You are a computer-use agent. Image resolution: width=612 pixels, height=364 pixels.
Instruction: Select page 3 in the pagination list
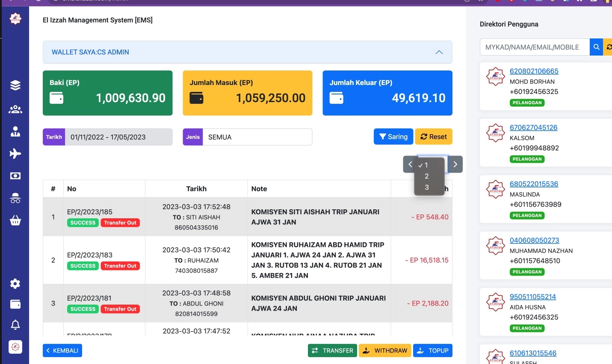tap(427, 187)
